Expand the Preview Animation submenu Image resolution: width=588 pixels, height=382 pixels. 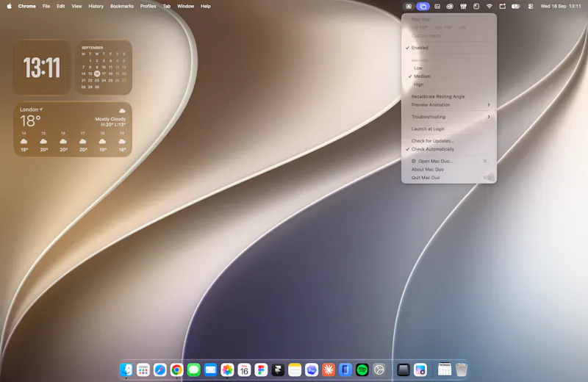click(449, 104)
